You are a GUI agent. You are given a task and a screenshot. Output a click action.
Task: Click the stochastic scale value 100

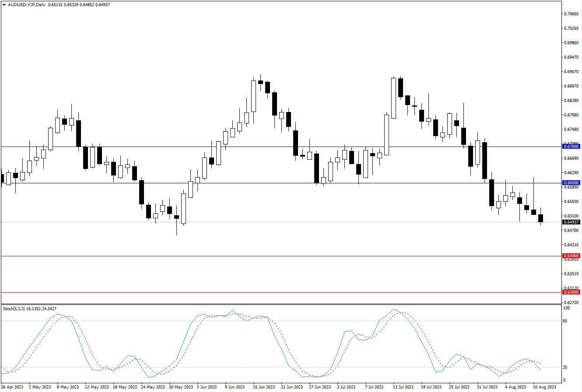click(566, 308)
